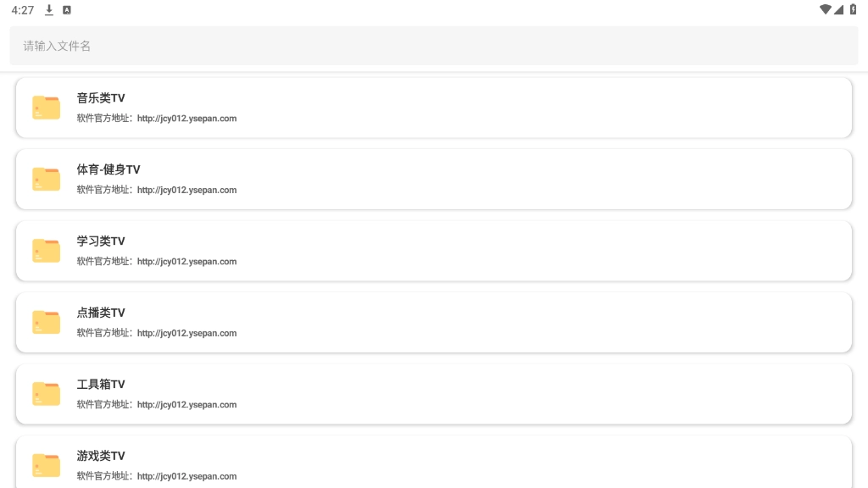Click the 点播类TV folder icon
This screenshot has width=868, height=488.
click(x=47, y=322)
